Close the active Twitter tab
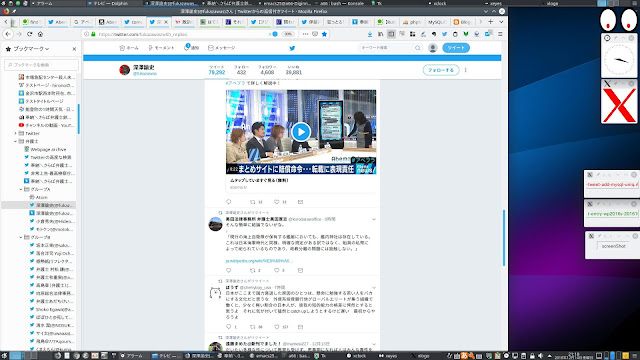This screenshot has width=640, height=360. coord(166,22)
